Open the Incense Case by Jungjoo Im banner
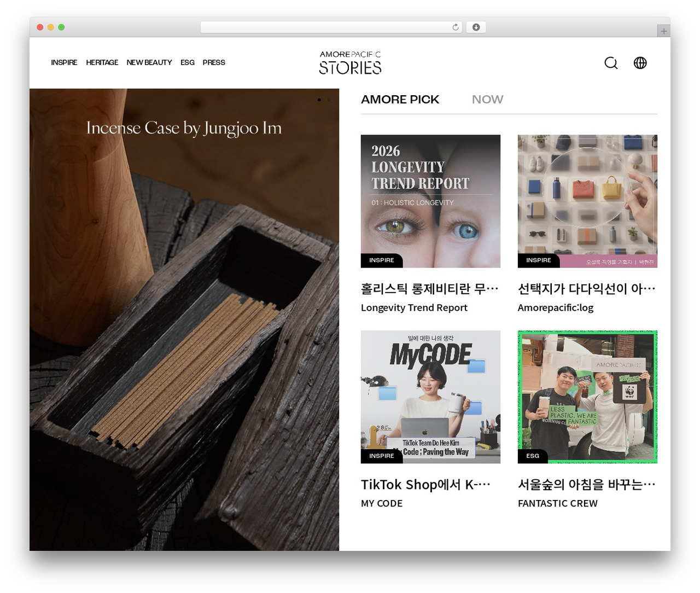The width and height of the screenshot is (700, 593). (184, 319)
